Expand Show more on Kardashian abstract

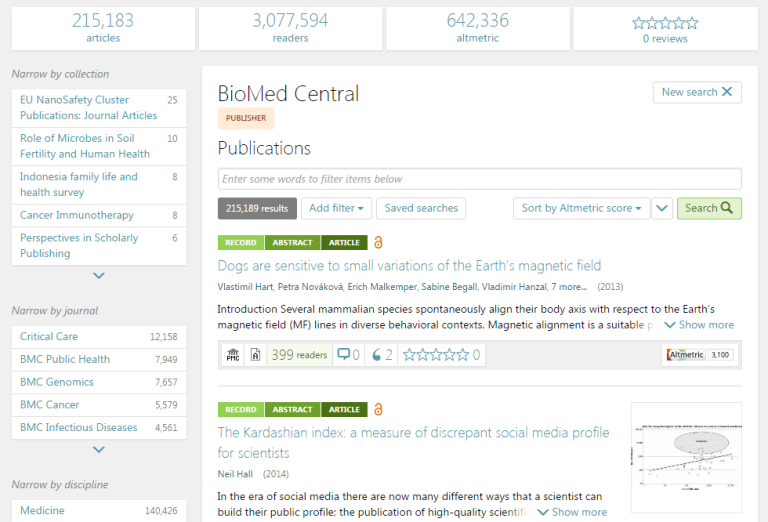pyautogui.click(x=572, y=512)
